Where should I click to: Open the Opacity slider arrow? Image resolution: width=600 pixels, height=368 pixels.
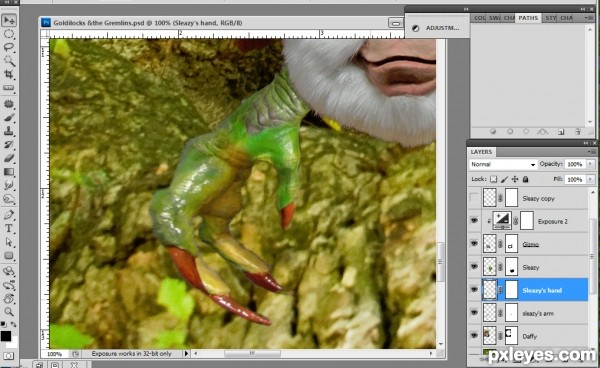point(590,164)
